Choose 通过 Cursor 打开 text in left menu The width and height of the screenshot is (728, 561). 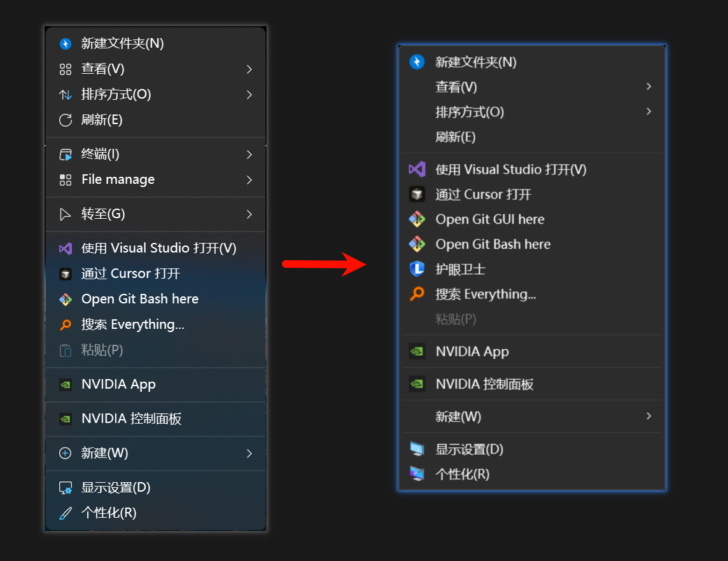[x=130, y=274]
